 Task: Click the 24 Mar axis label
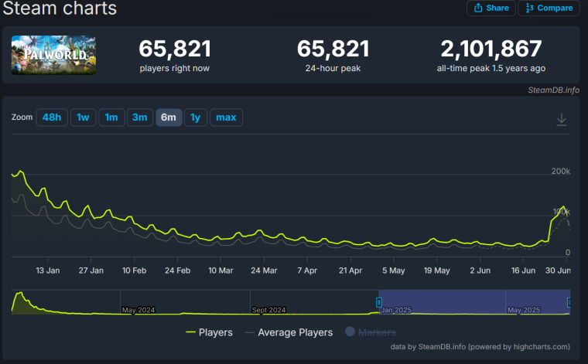tap(264, 270)
